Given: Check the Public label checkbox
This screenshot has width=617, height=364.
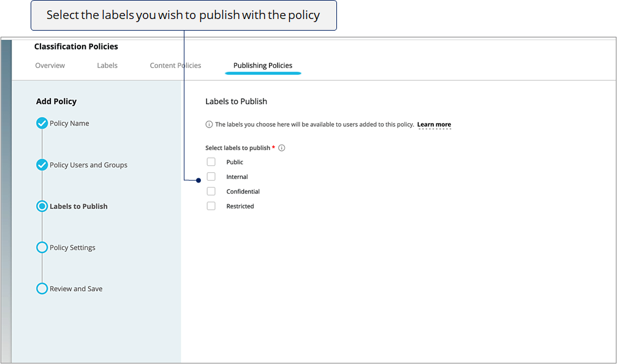Looking at the screenshot, I should pyautogui.click(x=211, y=162).
